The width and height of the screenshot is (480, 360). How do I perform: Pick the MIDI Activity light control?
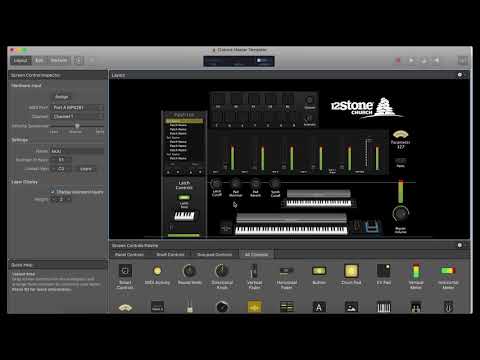point(157,275)
